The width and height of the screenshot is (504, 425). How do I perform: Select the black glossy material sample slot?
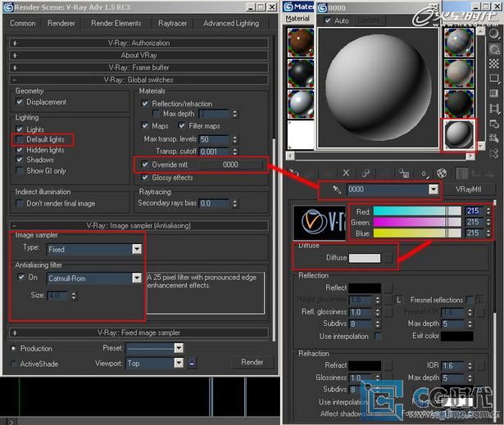(301, 73)
